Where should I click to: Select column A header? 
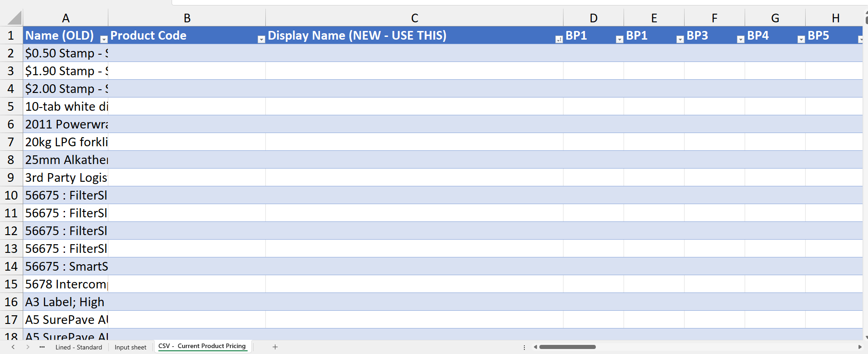(66, 18)
